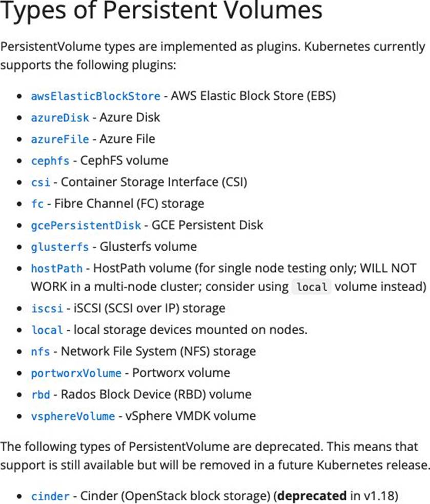Click the rbd link
This screenshot has height=504, width=430.
point(40,395)
